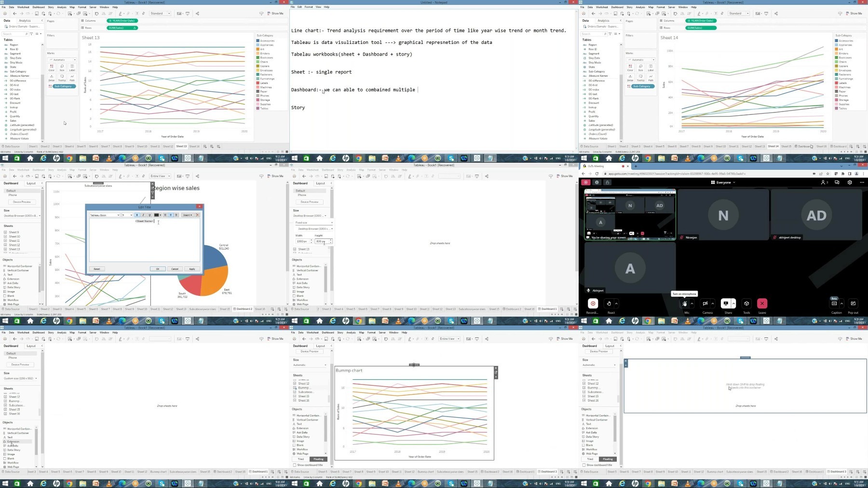Viewport: 868px width, 488px height.
Task: Click the React hand icon
Action: coord(609,304)
